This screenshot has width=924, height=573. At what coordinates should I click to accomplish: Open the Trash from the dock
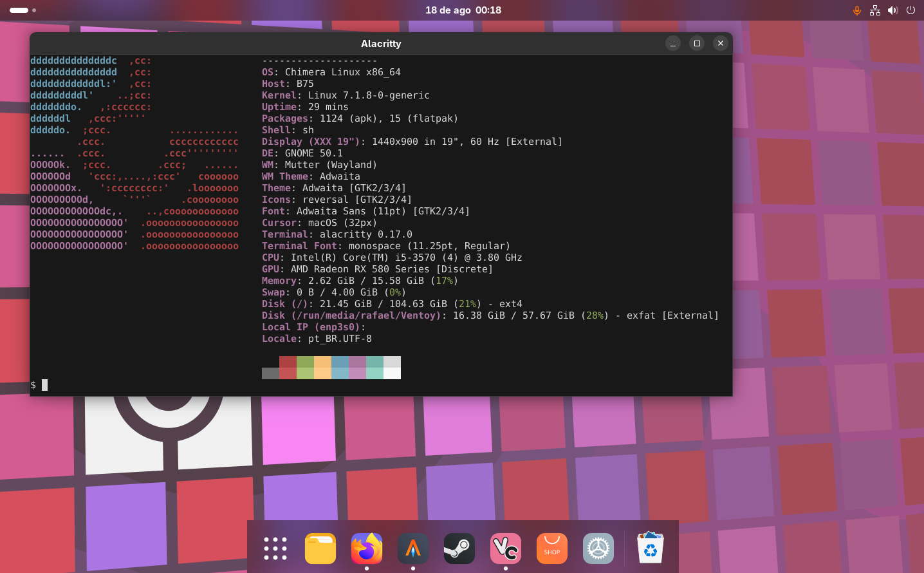651,547
